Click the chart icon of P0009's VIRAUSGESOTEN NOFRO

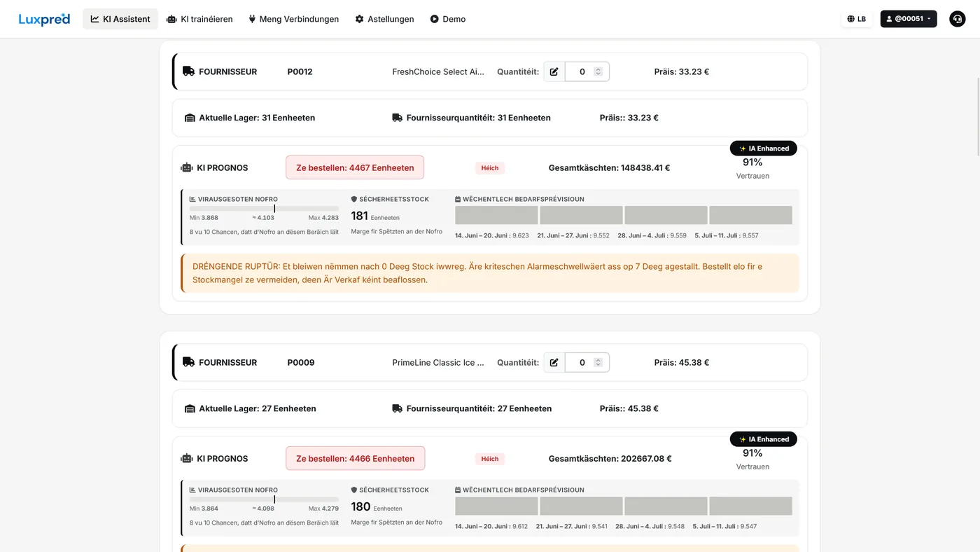coord(192,490)
